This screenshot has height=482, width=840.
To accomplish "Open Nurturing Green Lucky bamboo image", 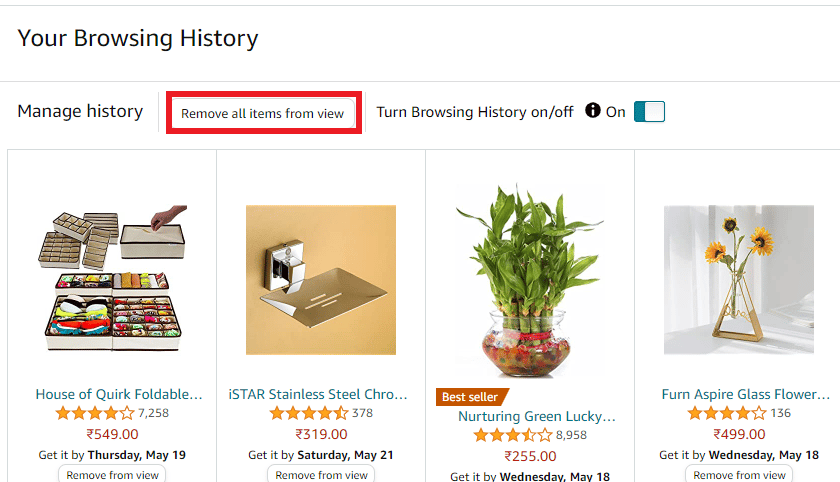I will [530, 280].
